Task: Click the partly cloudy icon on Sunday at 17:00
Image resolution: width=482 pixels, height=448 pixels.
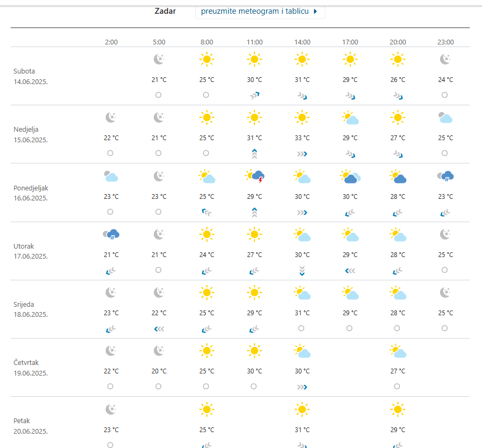Action: coord(350,118)
